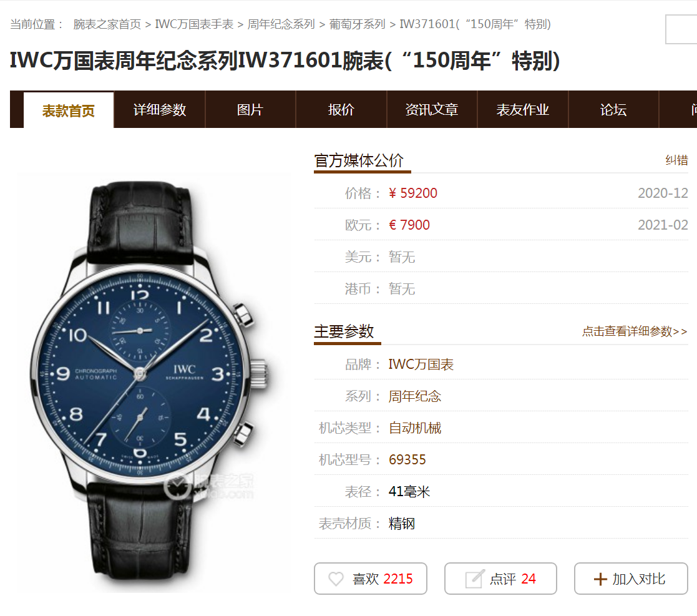Click 腕表之家首页 breadcrumb link
Screen dimensions: 697x616
107,24
